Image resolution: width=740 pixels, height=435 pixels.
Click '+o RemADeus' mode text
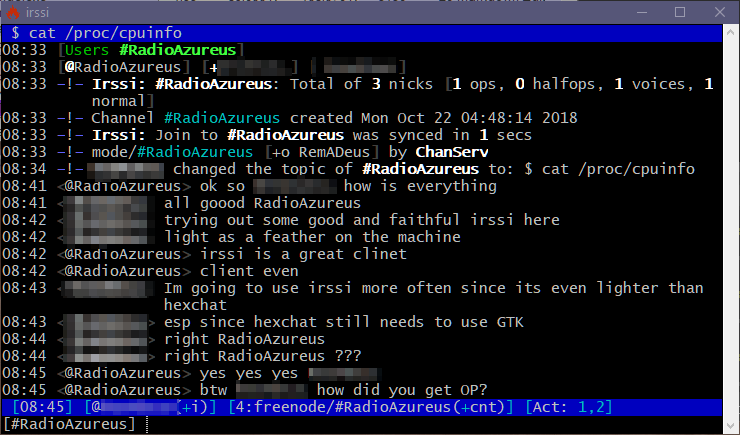(x=321, y=152)
